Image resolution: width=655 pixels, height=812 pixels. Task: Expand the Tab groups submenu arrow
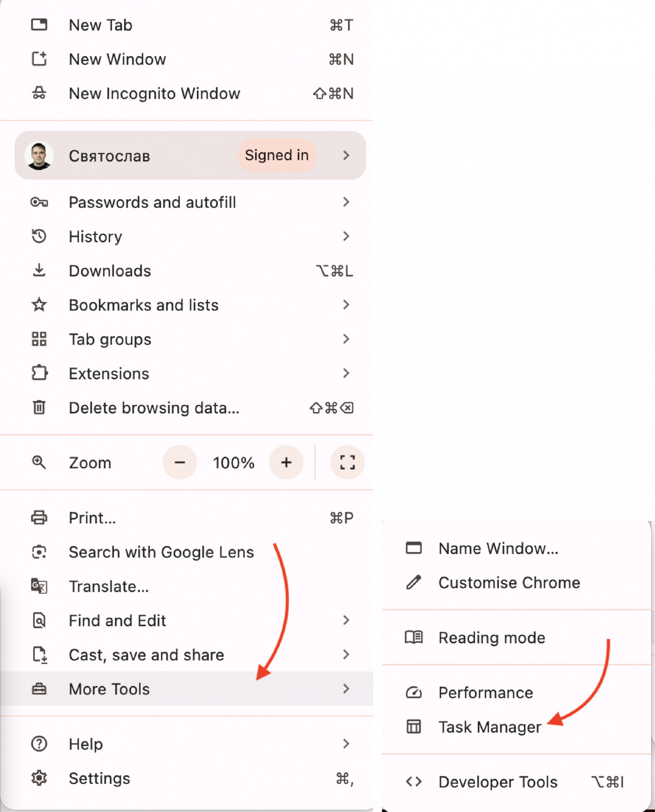[346, 339]
